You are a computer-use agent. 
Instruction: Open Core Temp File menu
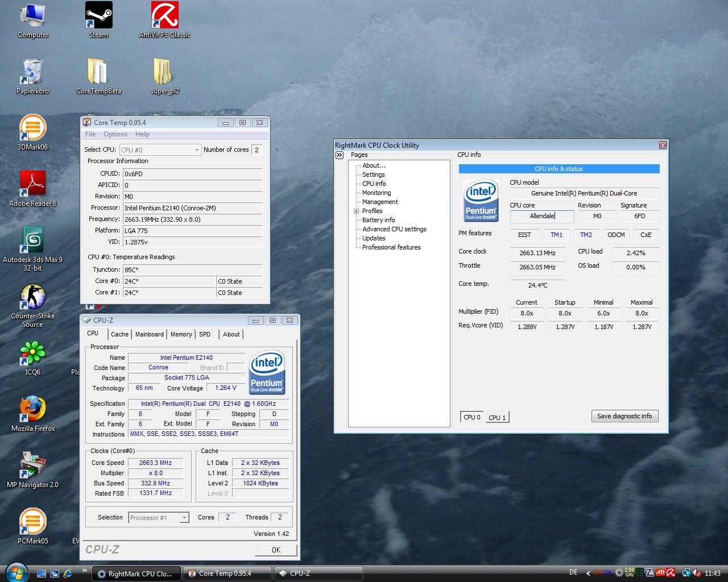(90, 134)
